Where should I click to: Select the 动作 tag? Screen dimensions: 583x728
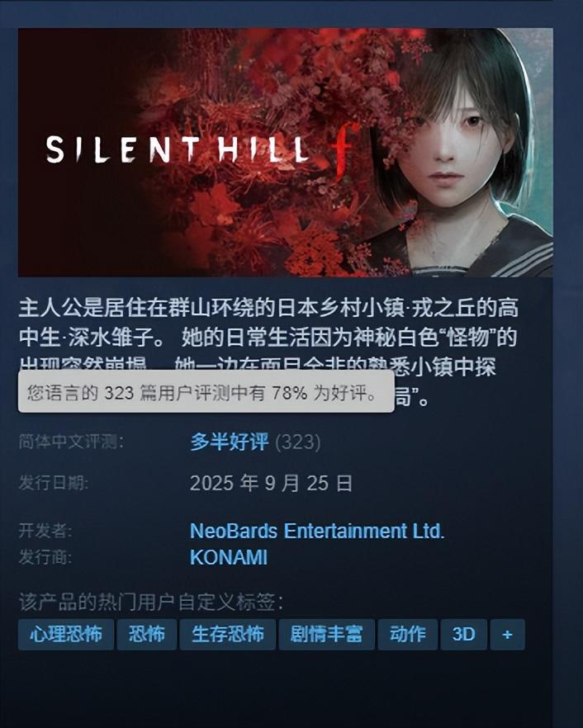pos(407,634)
